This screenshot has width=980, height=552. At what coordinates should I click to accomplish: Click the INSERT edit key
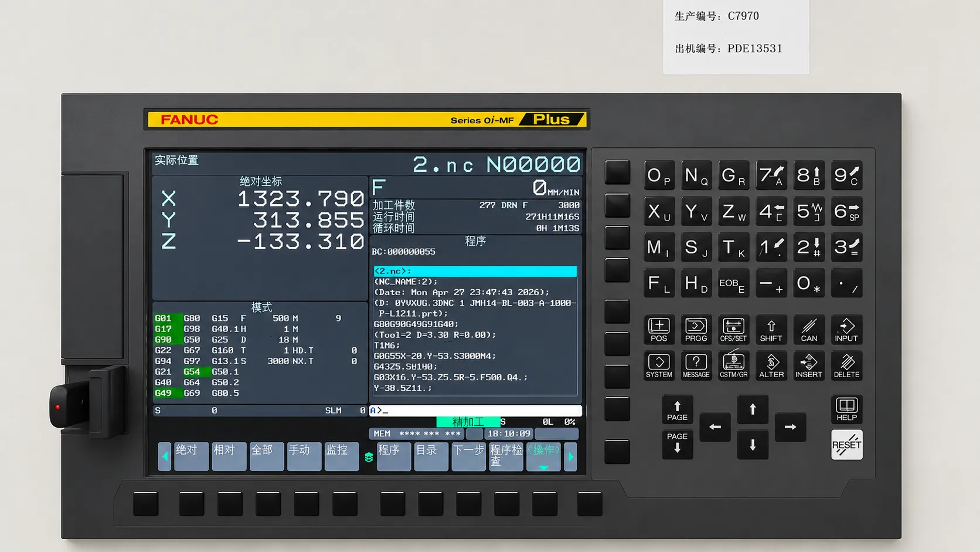pos(809,366)
